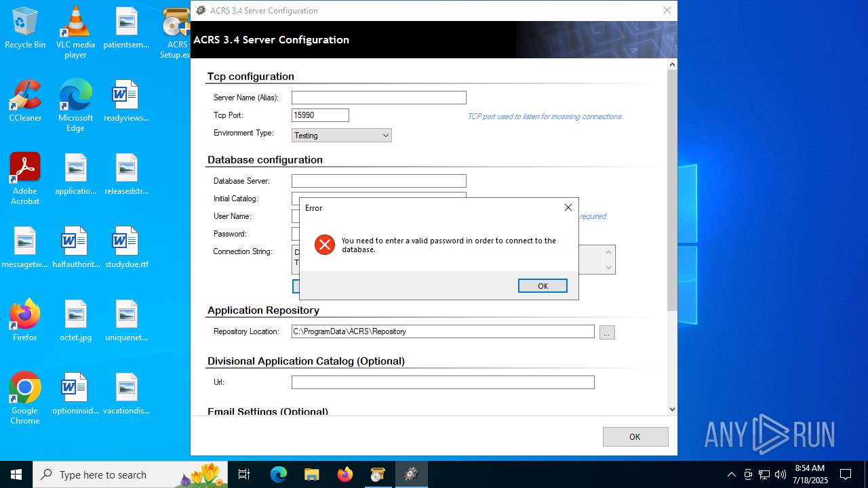Open optioninsid Word document icon

pos(75,394)
